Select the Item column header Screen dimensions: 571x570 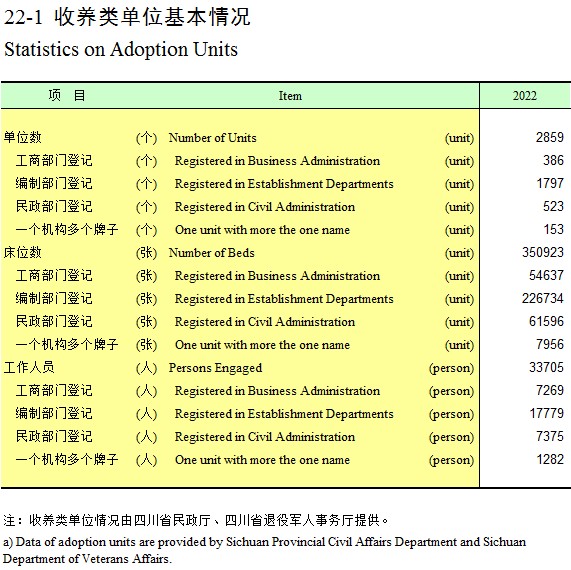(x=290, y=96)
